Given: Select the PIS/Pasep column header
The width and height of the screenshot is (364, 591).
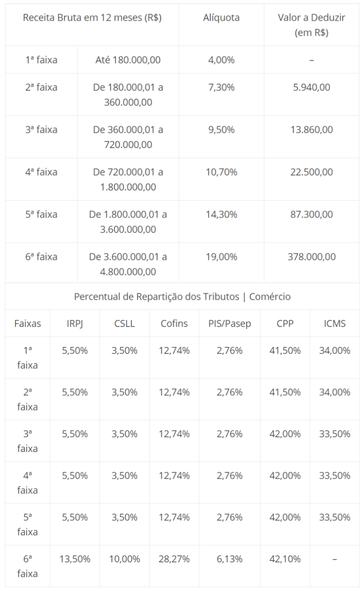Looking at the screenshot, I should tap(230, 323).
